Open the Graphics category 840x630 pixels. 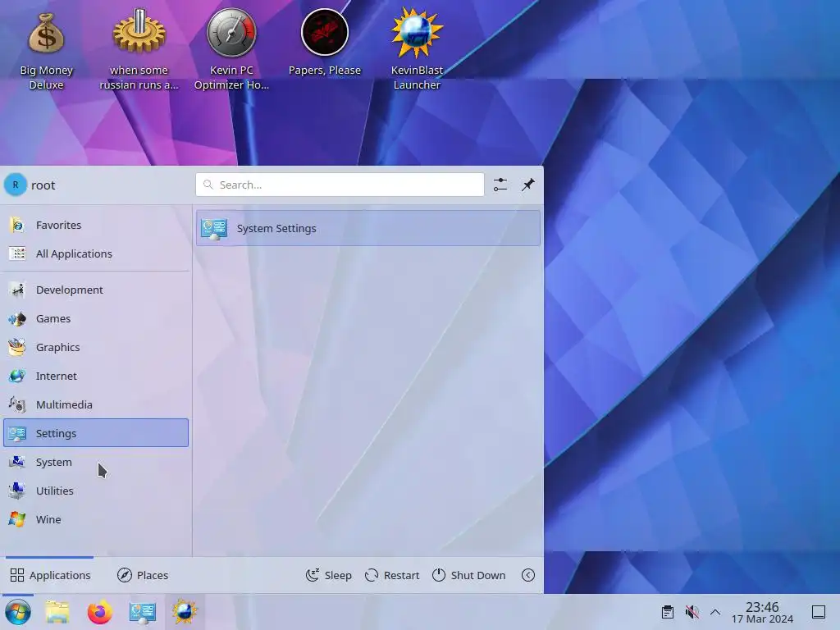click(x=96, y=347)
